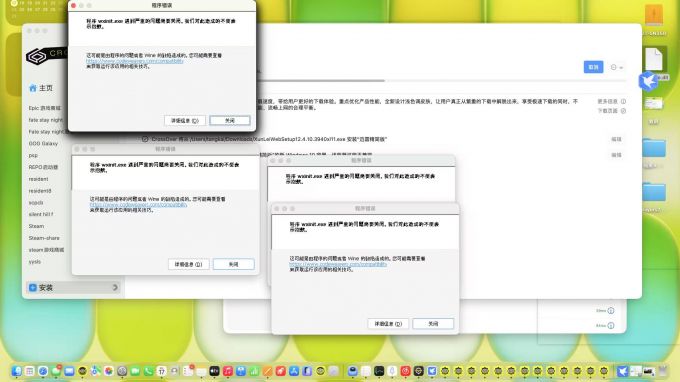Open Finder from the dock
This screenshot has width=680, height=382.
click(x=16, y=371)
